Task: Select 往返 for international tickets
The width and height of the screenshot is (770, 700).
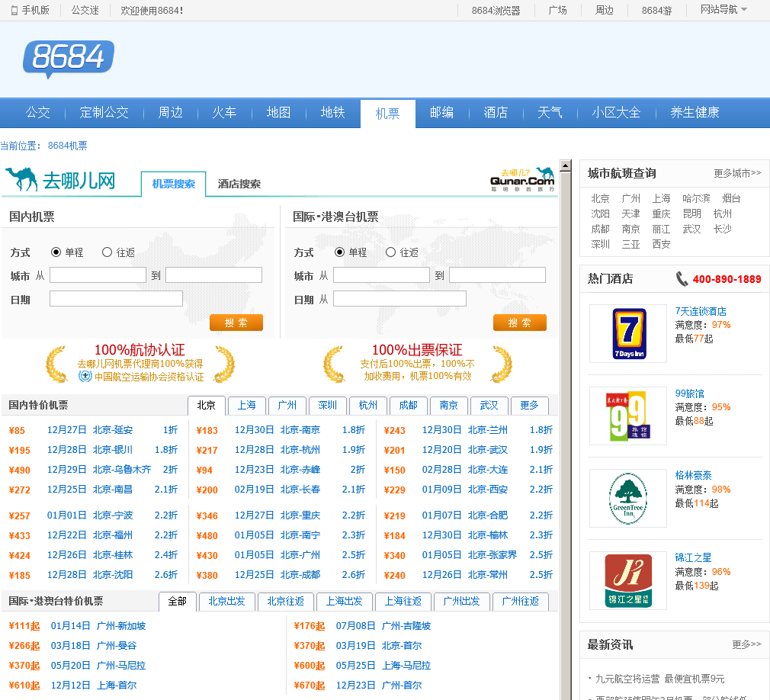Action: pos(390,252)
